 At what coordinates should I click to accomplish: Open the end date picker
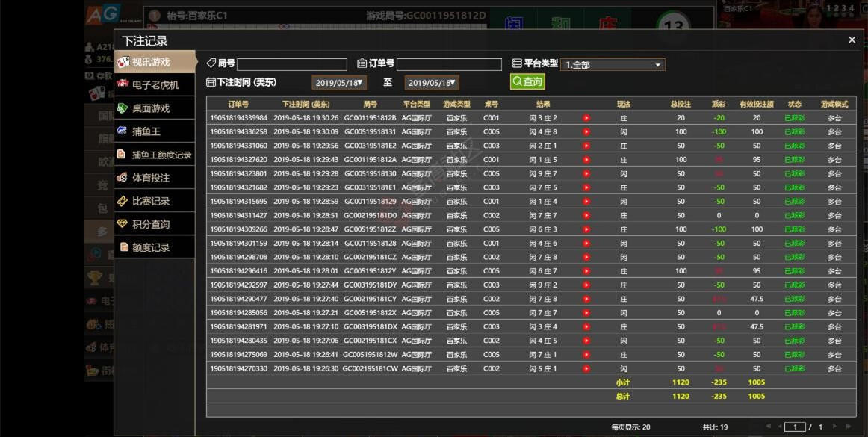(432, 83)
